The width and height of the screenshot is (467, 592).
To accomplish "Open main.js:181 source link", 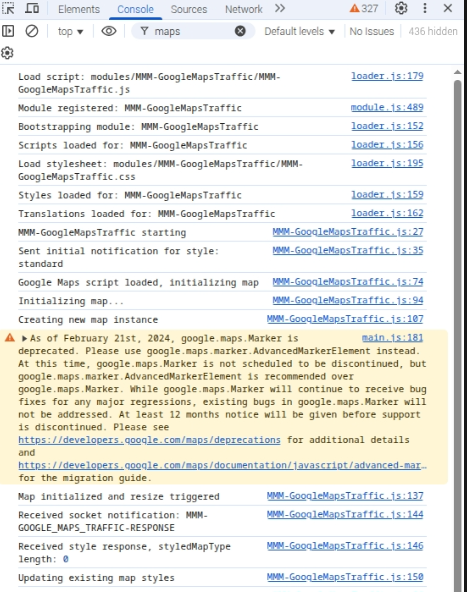I will coord(393,338).
